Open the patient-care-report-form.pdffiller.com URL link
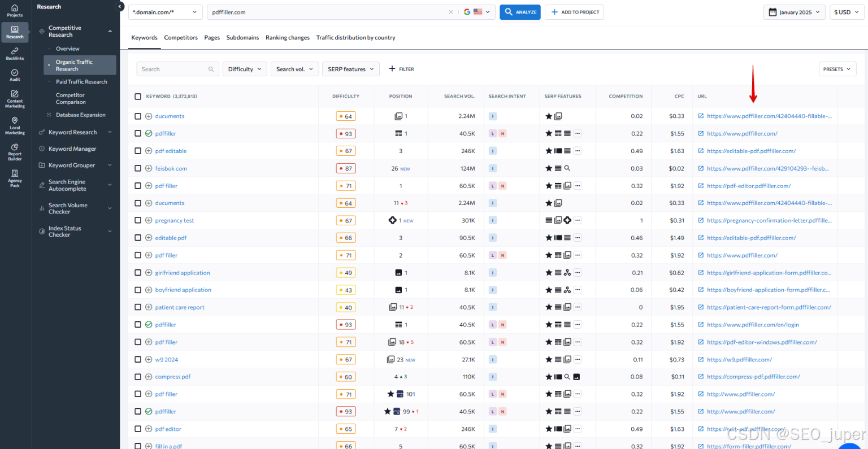 pyautogui.click(x=769, y=307)
